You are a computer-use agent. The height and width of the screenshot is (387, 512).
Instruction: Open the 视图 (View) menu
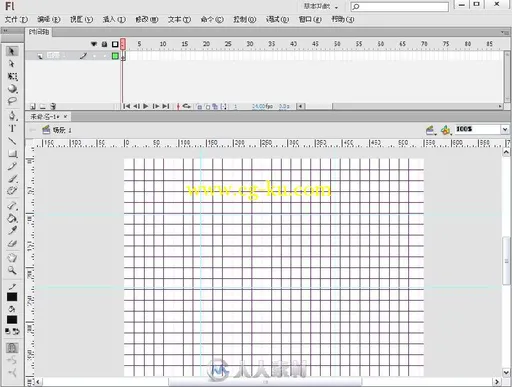tap(81, 20)
